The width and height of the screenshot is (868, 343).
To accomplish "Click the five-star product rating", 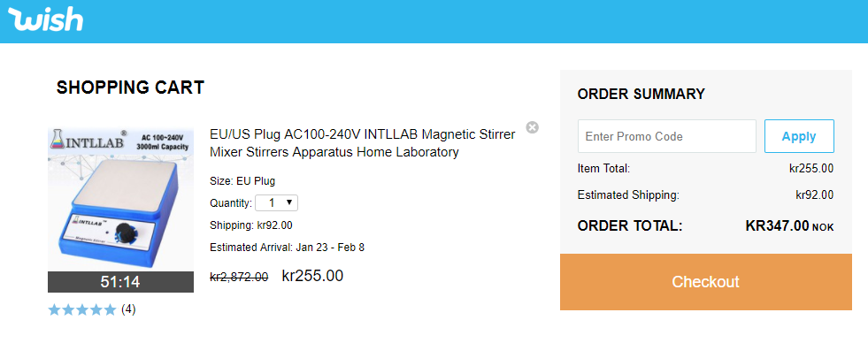I will (x=82, y=309).
